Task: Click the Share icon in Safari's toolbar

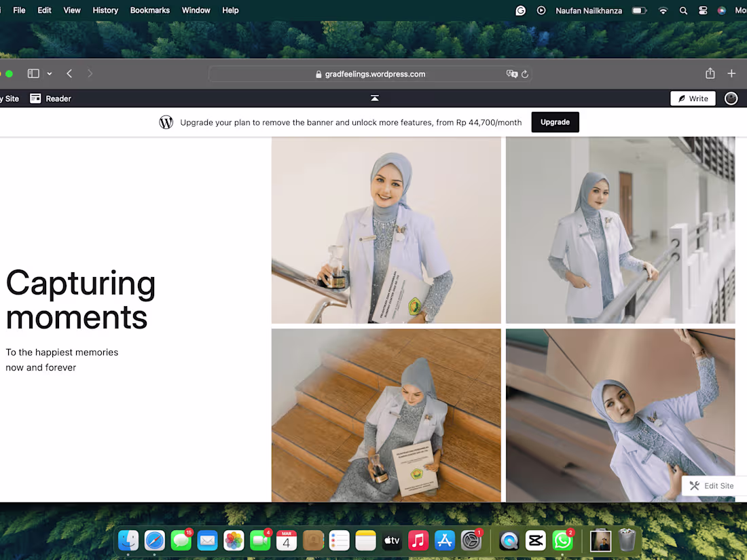Action: 710,73
